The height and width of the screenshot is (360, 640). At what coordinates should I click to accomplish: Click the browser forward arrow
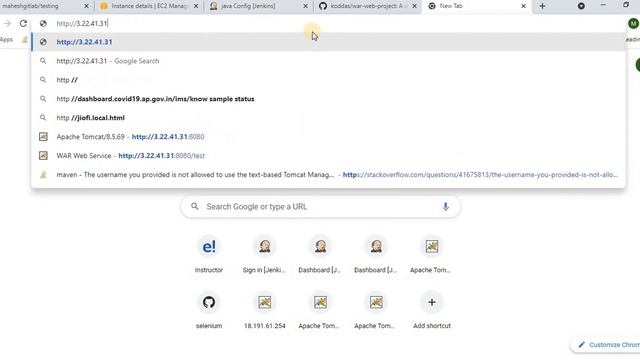click(7, 23)
